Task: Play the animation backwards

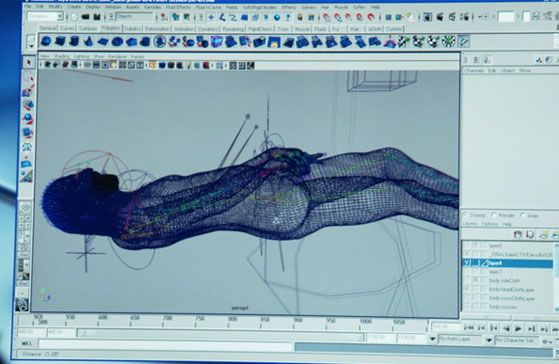Action: click(x=506, y=328)
